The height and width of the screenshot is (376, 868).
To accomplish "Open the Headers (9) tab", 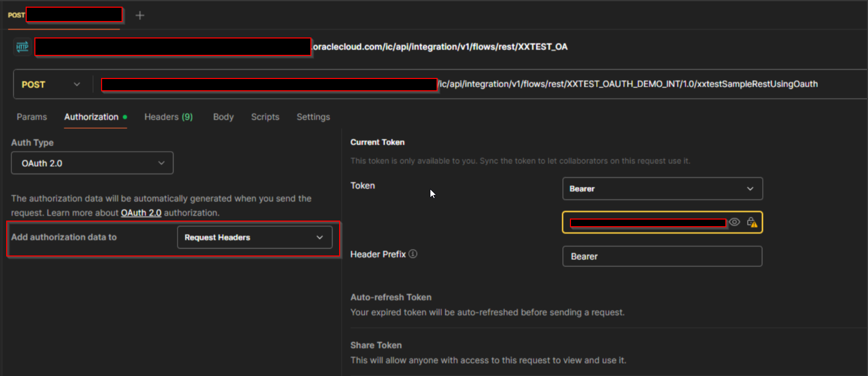I will 168,117.
